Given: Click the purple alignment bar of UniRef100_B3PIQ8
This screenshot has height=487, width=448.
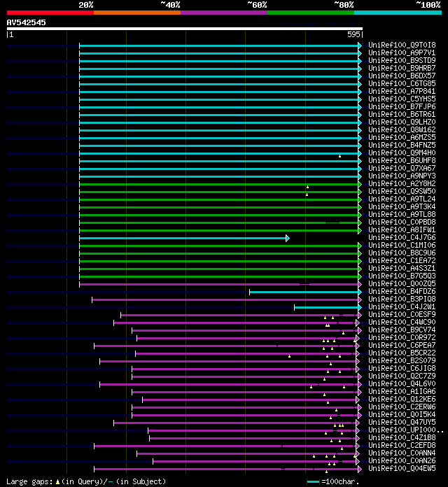Looking at the screenshot, I should point(225,299).
